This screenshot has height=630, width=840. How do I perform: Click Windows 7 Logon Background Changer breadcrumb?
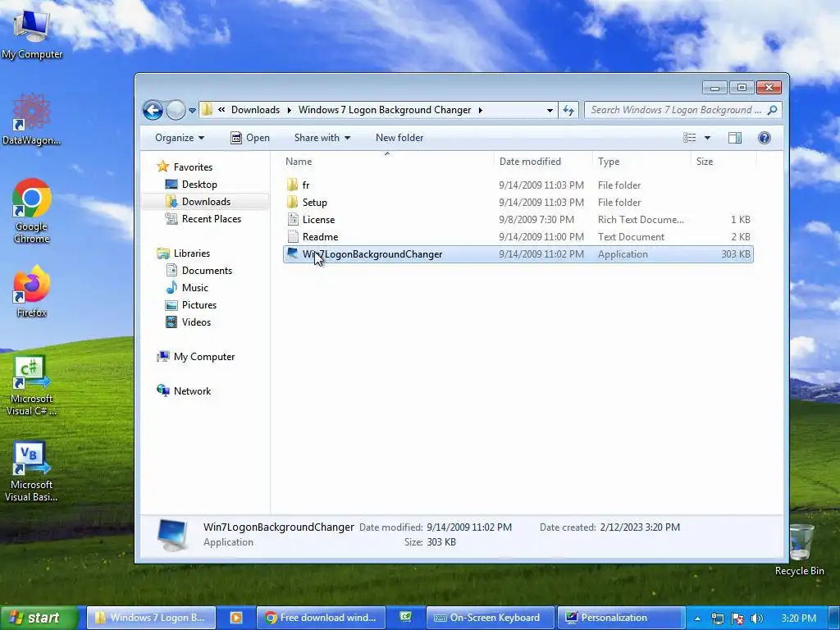click(x=385, y=110)
